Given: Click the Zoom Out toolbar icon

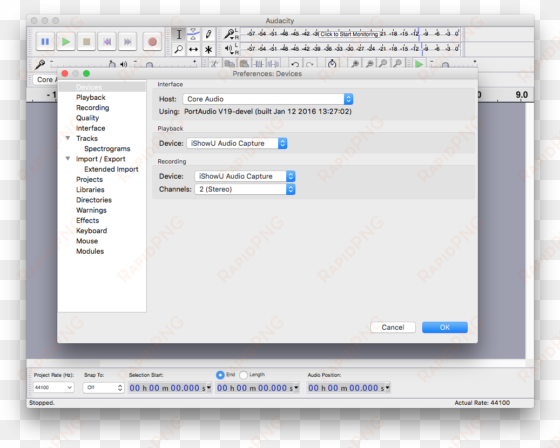Looking at the screenshot, I should (x=370, y=64).
